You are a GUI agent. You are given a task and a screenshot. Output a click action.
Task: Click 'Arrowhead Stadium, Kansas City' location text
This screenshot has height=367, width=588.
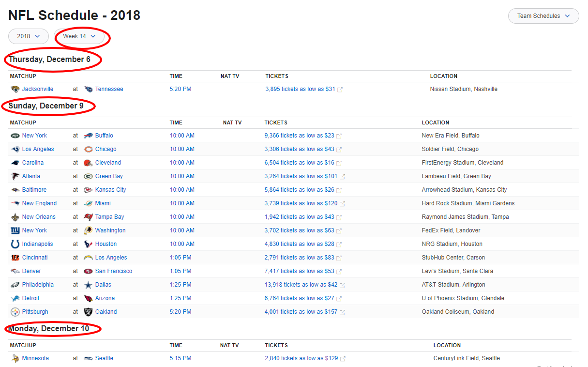point(465,190)
